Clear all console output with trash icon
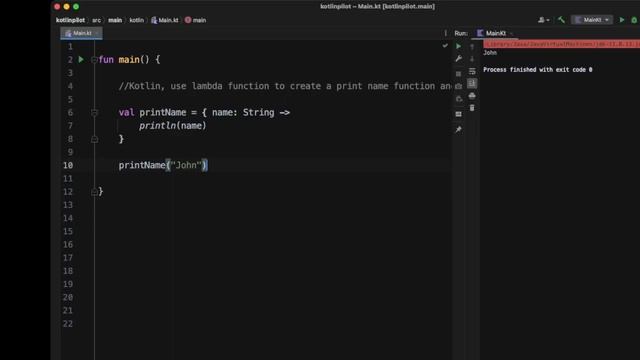 click(x=472, y=108)
